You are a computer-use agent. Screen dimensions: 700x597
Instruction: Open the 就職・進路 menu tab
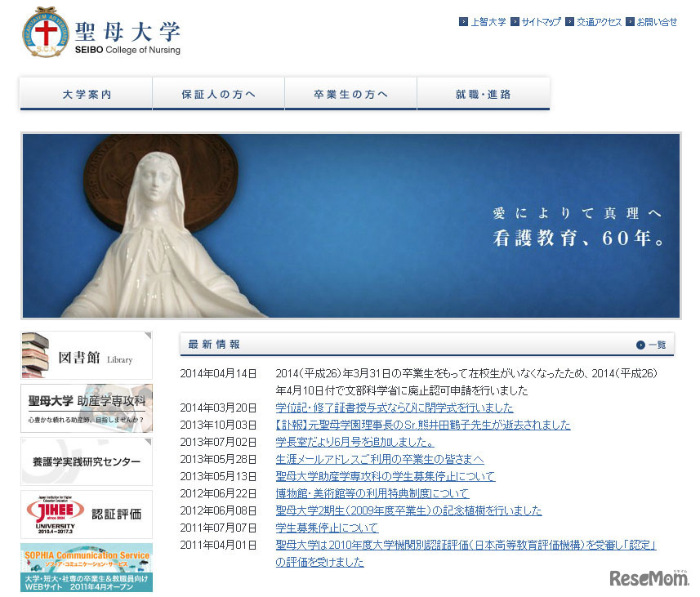point(484,93)
